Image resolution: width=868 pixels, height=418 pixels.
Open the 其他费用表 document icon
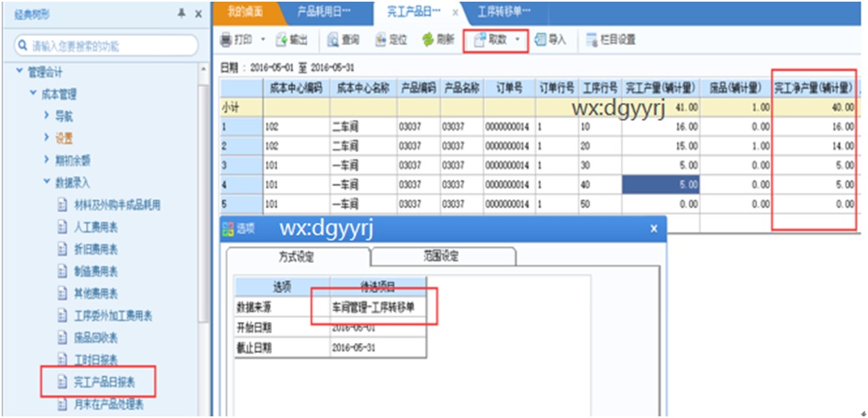tap(63, 294)
